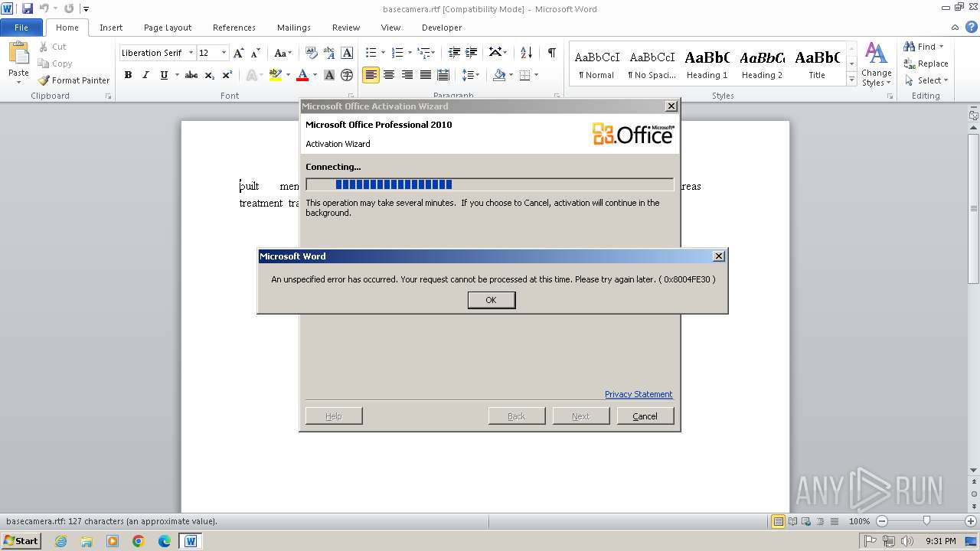Align text left

[x=371, y=75]
